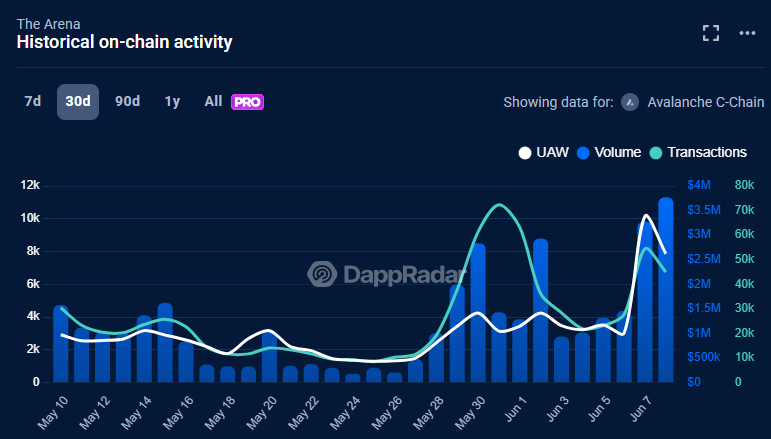Toggle the UAW series in legend
Screen dimensions: 771x439
tap(543, 152)
